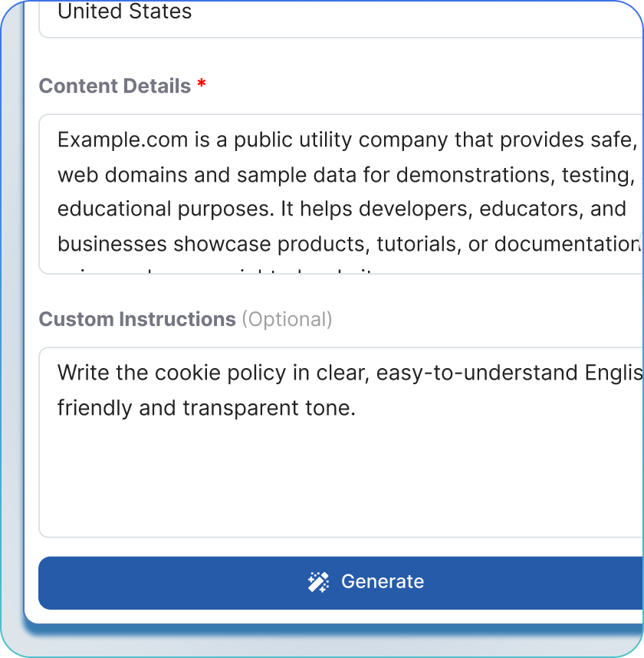The image size is (644, 658).
Task: Click the word 'tutorials' in Content Details
Action: pyautogui.click(x=422, y=244)
